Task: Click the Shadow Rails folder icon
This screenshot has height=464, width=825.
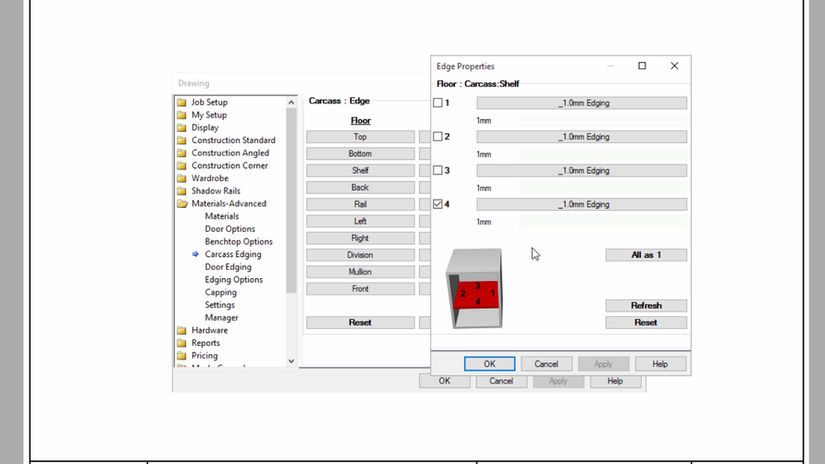Action: click(x=182, y=190)
